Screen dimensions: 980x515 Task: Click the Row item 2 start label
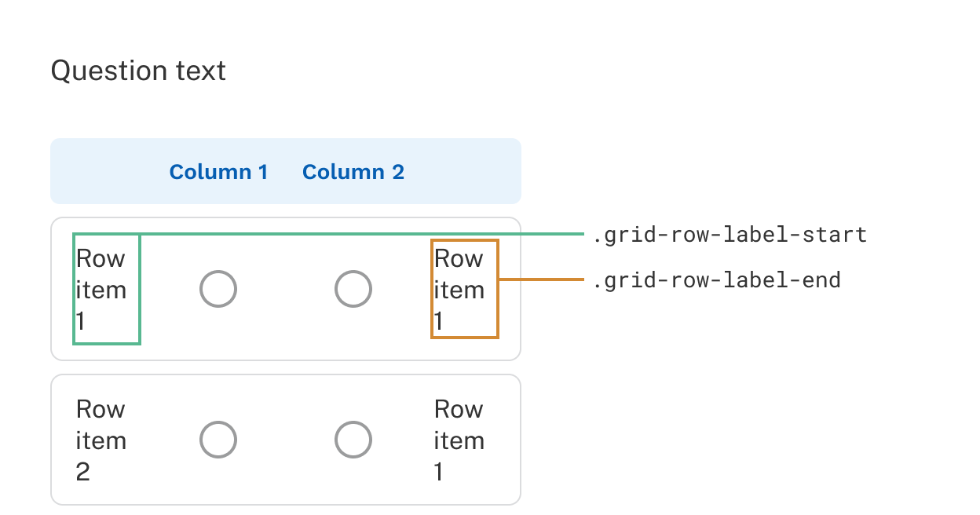pos(101,440)
